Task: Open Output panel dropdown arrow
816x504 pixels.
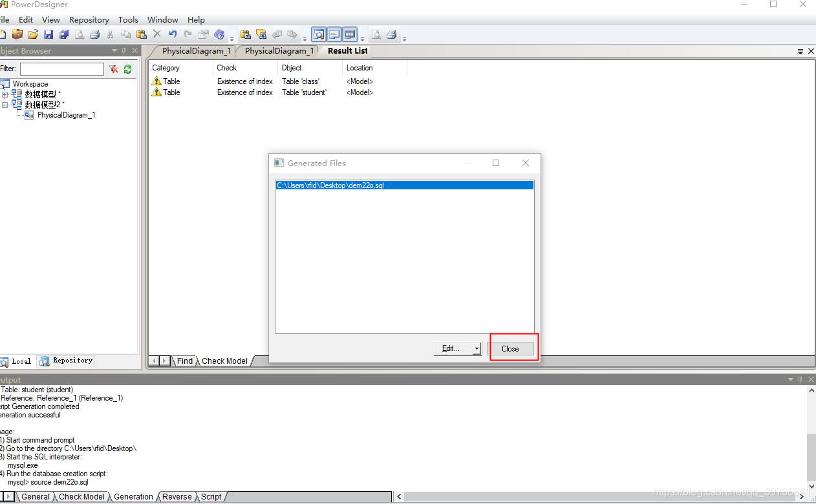Action: pos(790,380)
